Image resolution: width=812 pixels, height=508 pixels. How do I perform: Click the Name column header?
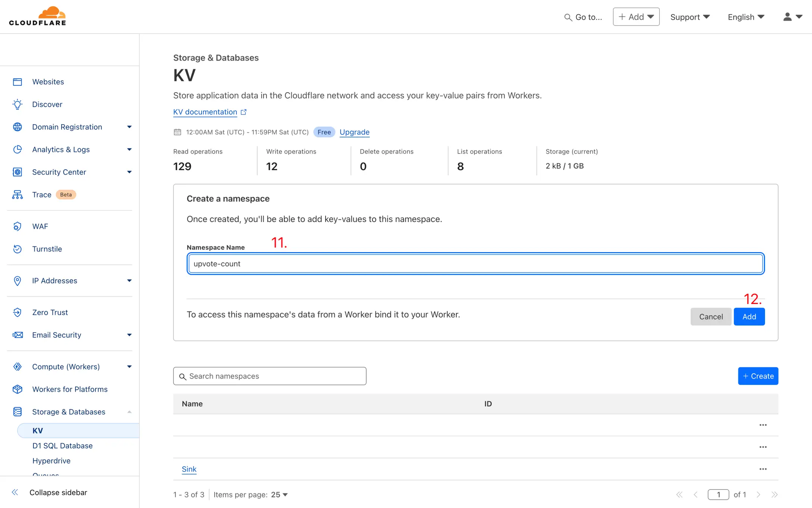coord(192,404)
